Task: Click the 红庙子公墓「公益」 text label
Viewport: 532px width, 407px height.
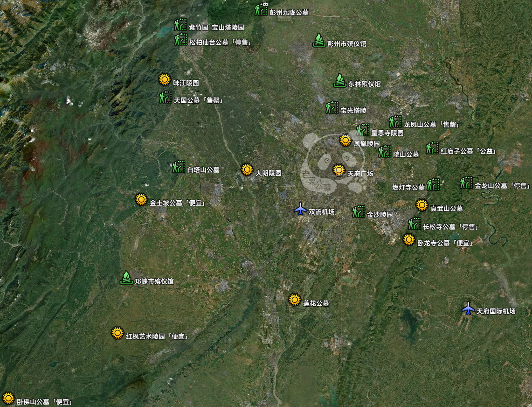Action: click(x=468, y=151)
